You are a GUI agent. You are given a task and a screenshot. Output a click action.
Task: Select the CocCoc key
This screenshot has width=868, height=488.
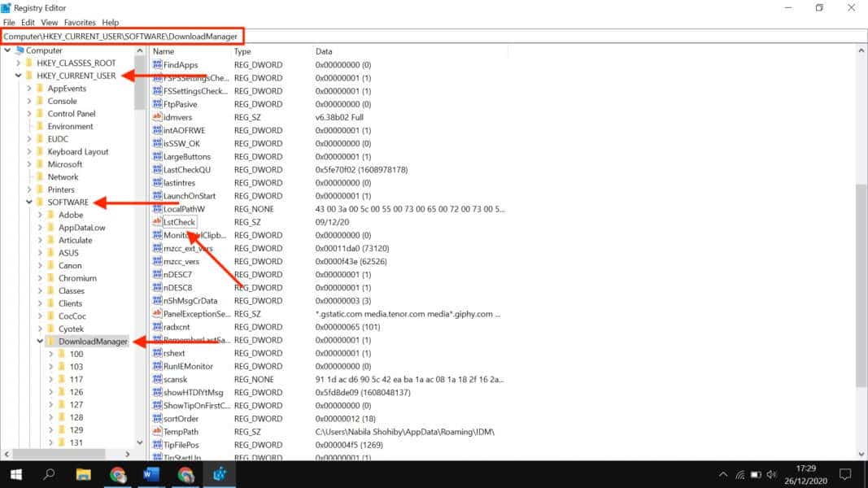pyautogui.click(x=72, y=316)
